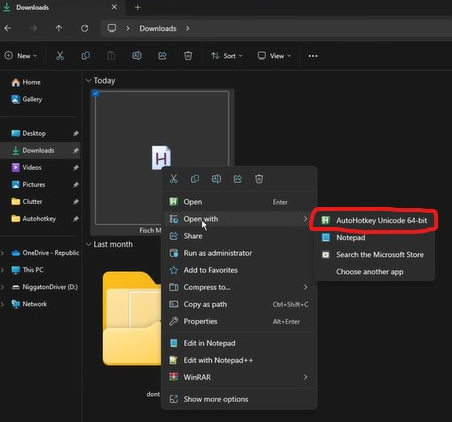Open a new Explorer tab with the plus button

[x=138, y=7]
